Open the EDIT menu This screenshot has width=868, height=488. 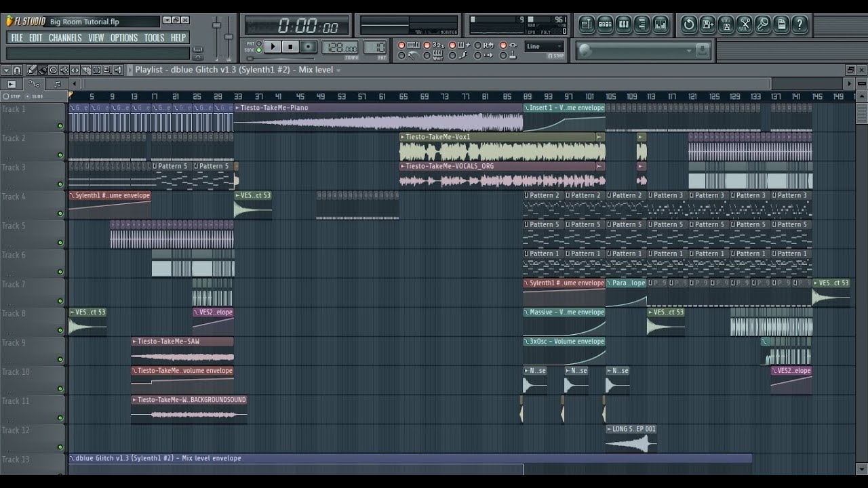pos(36,38)
